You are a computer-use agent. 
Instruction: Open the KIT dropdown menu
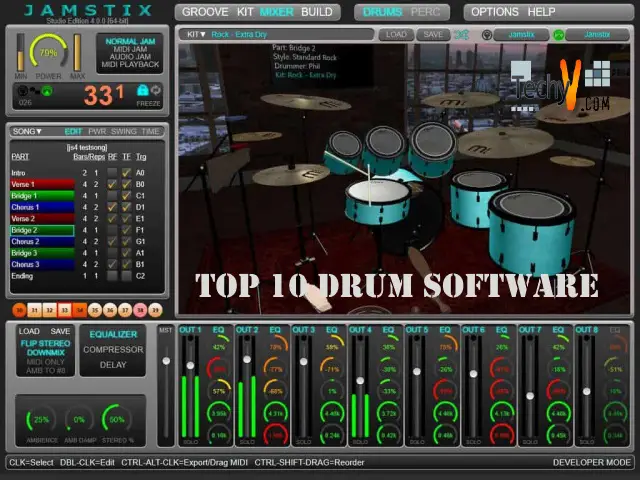tap(196, 34)
